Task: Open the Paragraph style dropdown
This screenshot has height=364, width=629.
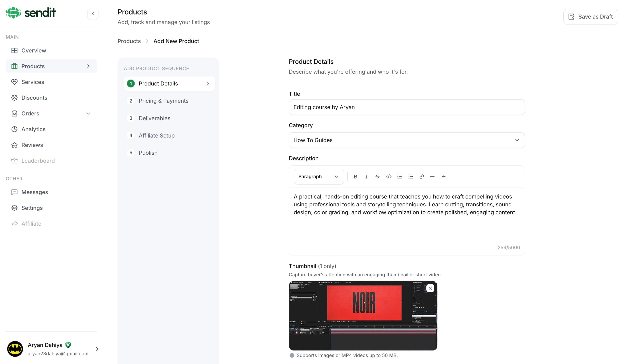Action: click(x=319, y=177)
